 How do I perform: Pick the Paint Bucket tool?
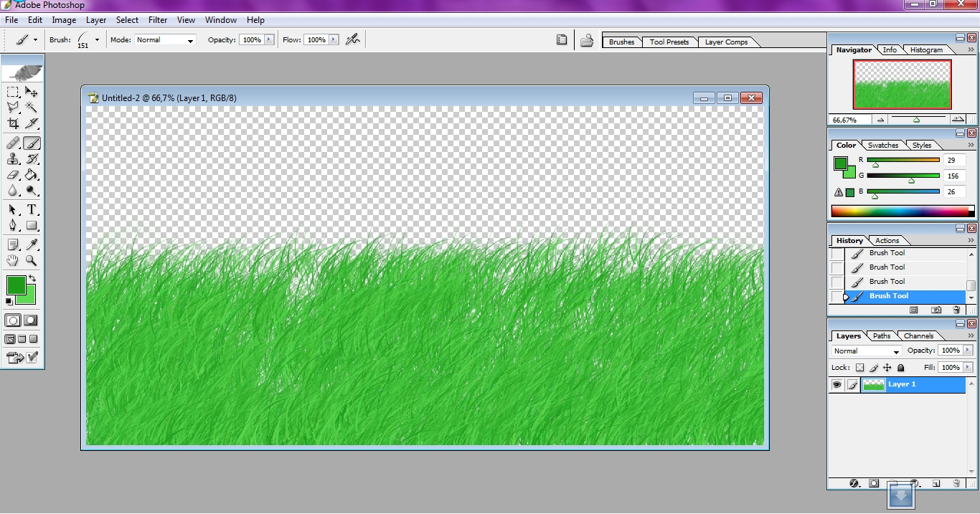point(32,175)
